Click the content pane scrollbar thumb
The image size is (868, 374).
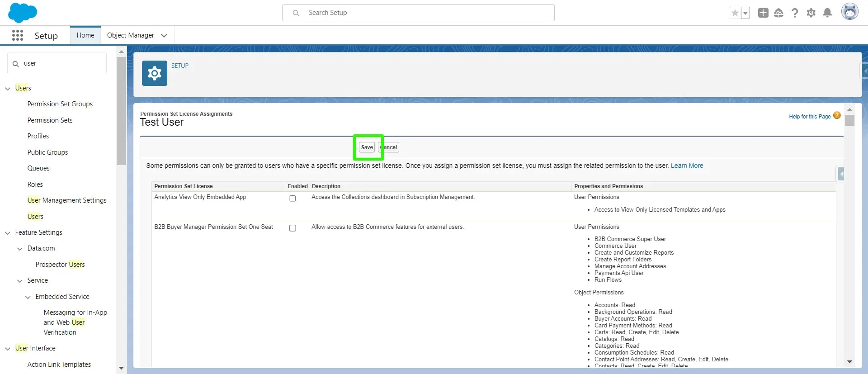tap(849, 121)
